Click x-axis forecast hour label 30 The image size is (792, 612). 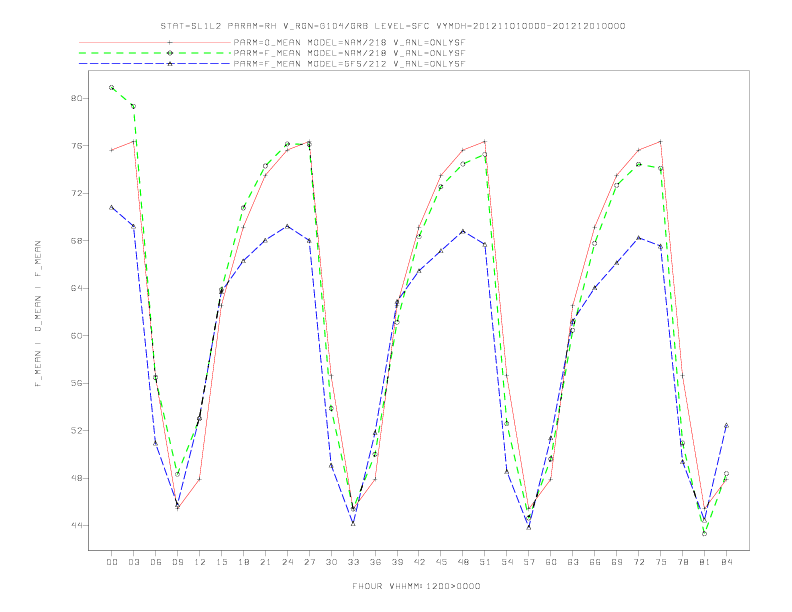coord(331,562)
